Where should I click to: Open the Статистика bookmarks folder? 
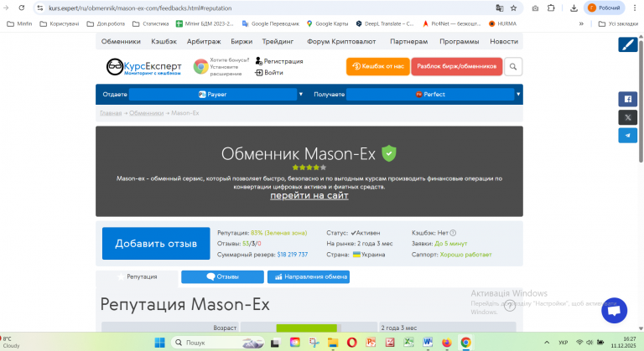150,23
